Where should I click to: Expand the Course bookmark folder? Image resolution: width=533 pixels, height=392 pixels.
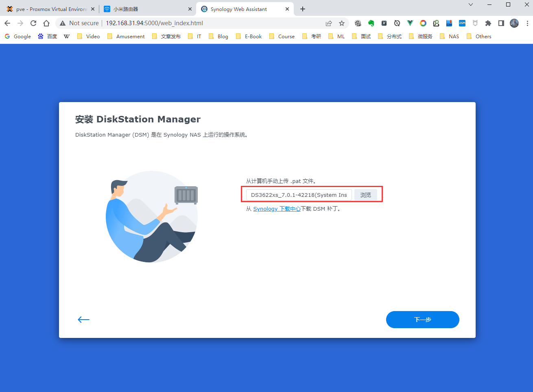tap(282, 37)
